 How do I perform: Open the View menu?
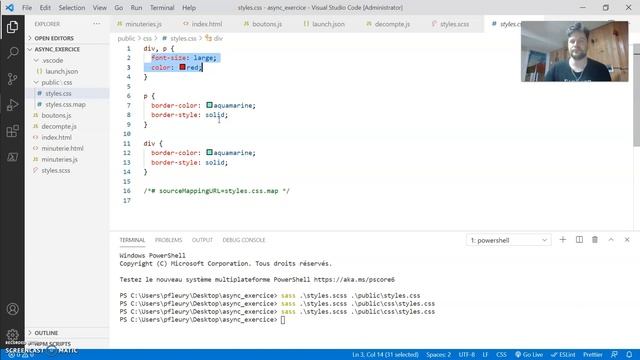pos(100,7)
